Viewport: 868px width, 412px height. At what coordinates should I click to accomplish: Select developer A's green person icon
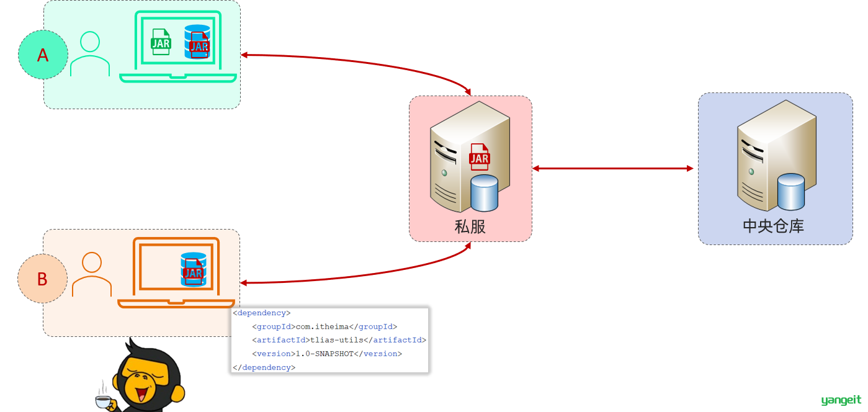point(90,54)
